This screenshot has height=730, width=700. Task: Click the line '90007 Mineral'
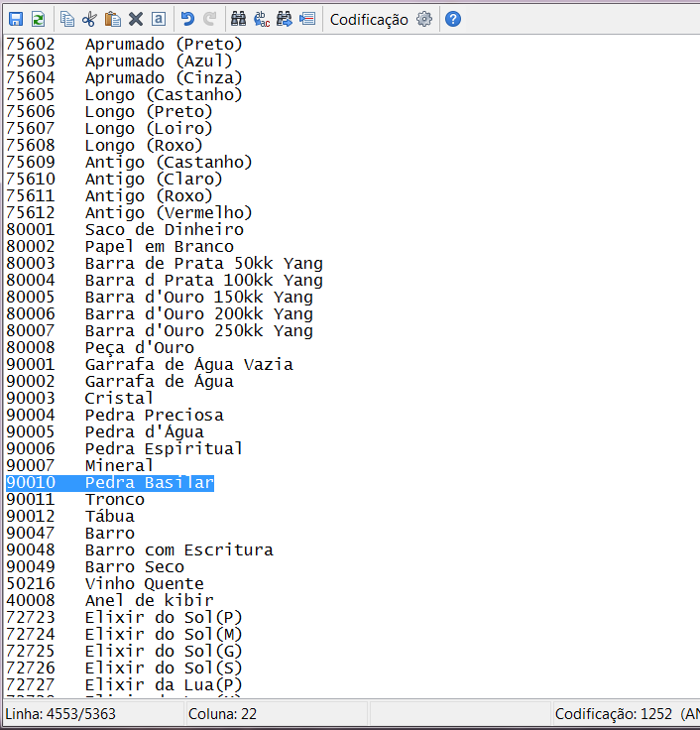tap(79, 465)
